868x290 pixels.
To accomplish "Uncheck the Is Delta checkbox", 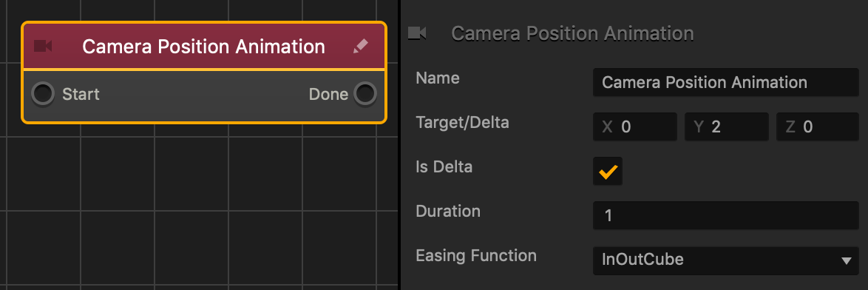I will 607,171.
